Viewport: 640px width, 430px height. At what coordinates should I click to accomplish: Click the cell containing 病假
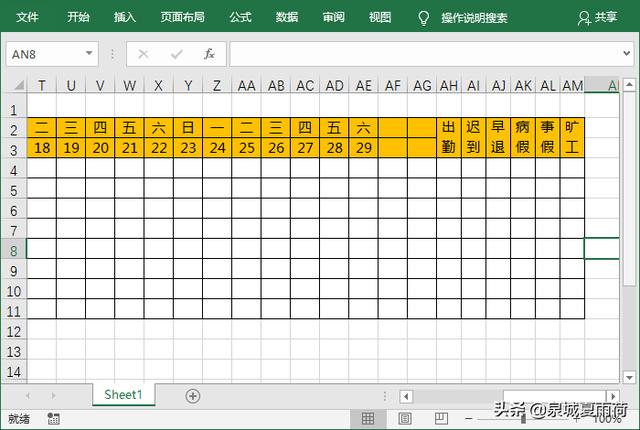(523, 137)
